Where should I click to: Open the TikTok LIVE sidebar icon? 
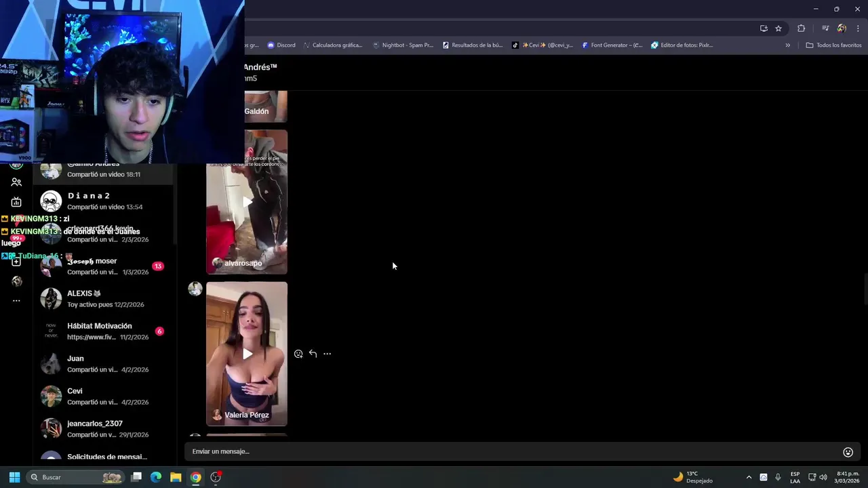coord(16,202)
